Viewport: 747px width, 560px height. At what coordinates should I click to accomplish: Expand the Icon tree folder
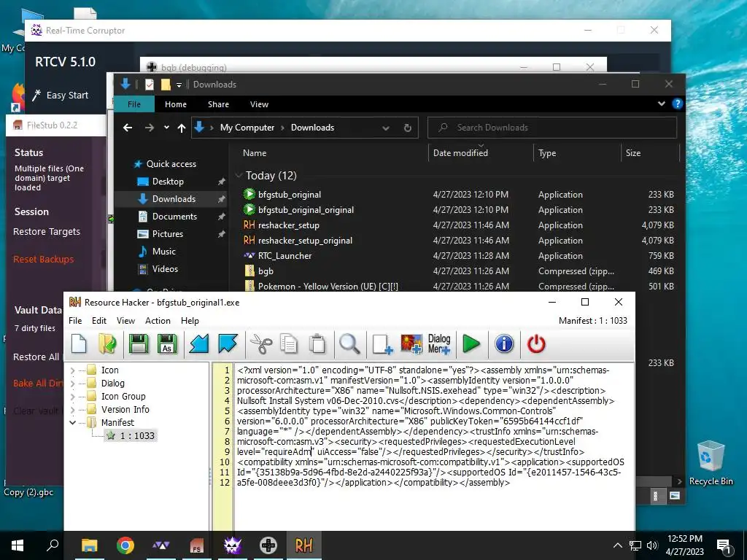(72, 370)
